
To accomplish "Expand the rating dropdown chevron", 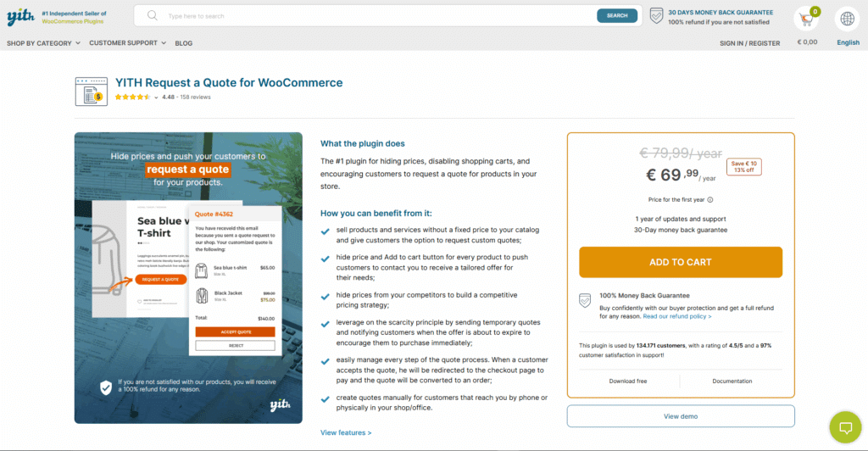I will pos(156,97).
